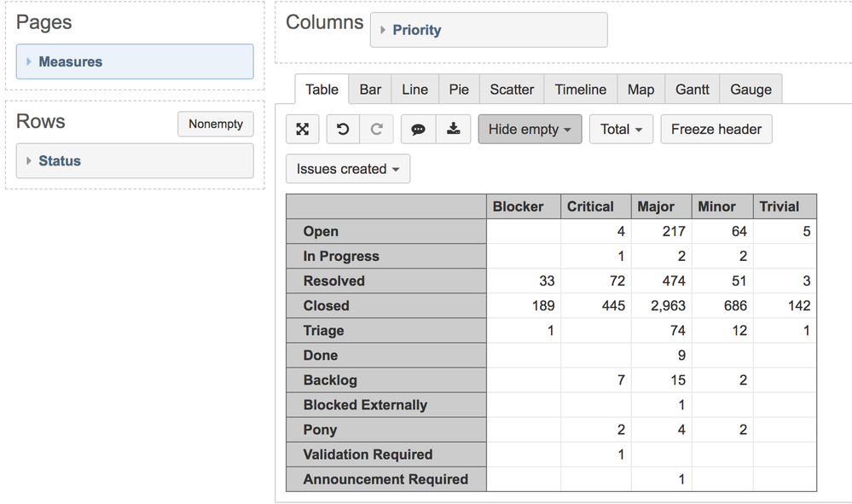Switch to the Gauge tab
This screenshot has width=852, height=504.
coord(751,90)
